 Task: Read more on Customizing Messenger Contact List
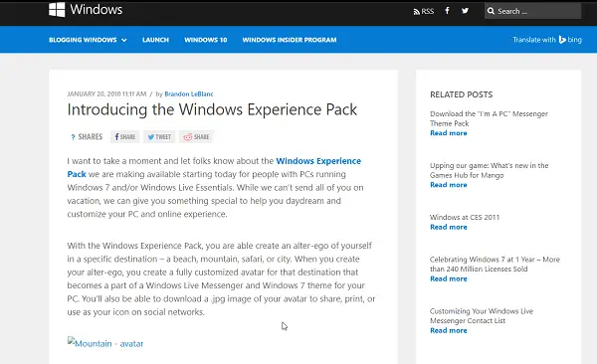pos(448,330)
